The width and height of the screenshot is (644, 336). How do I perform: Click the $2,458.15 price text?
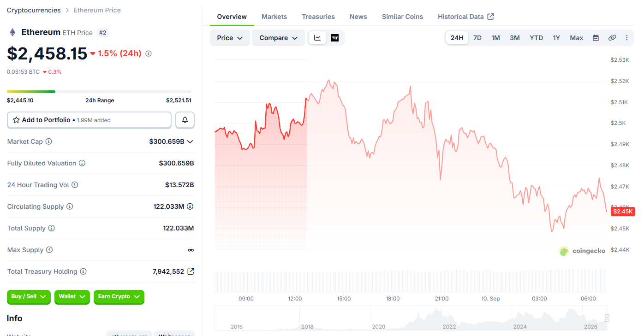tap(47, 53)
